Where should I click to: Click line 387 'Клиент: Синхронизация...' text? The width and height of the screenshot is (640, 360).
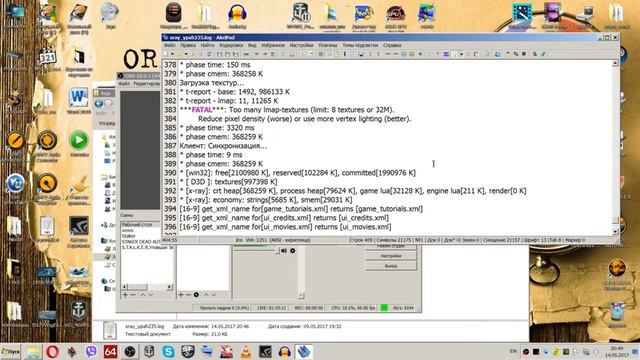pyautogui.click(x=223, y=146)
